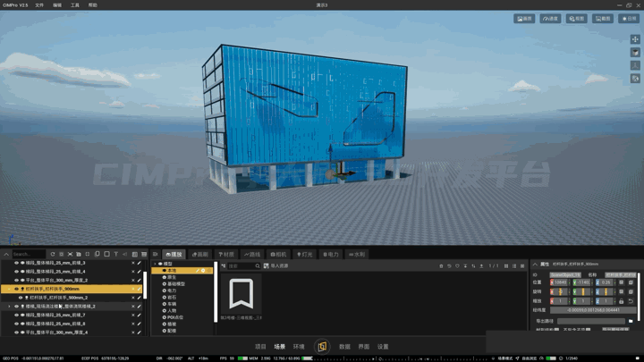Click the central orange cube icon in bottom bar
The image size is (644, 362).
[322, 347]
